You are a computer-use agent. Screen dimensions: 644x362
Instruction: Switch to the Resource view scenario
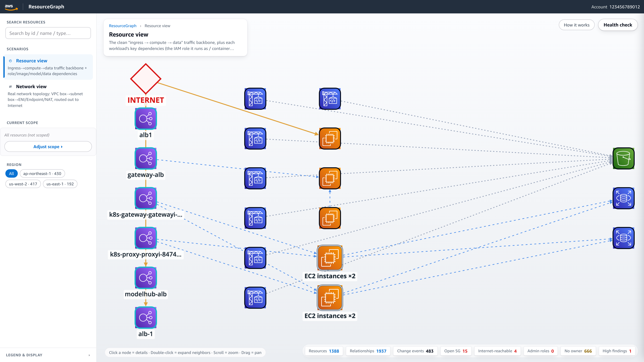coord(48,67)
